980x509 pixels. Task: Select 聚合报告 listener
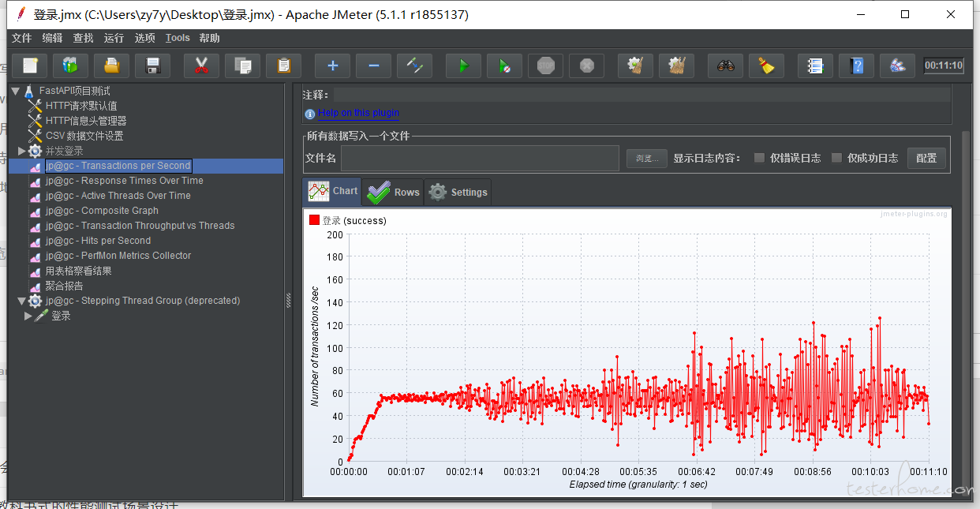click(x=64, y=286)
